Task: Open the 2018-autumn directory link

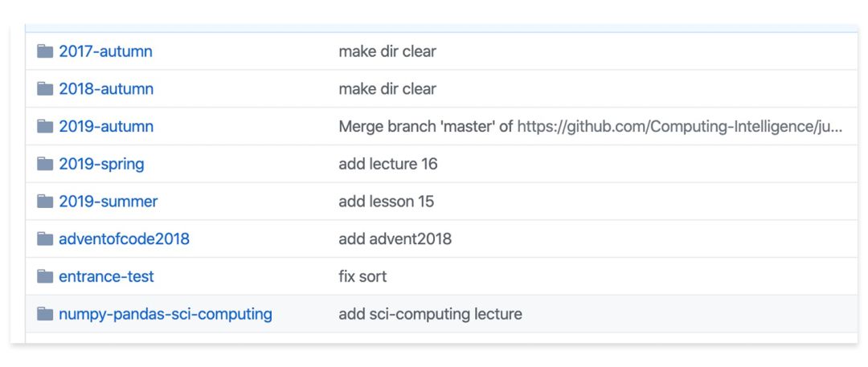Action: 106,89
